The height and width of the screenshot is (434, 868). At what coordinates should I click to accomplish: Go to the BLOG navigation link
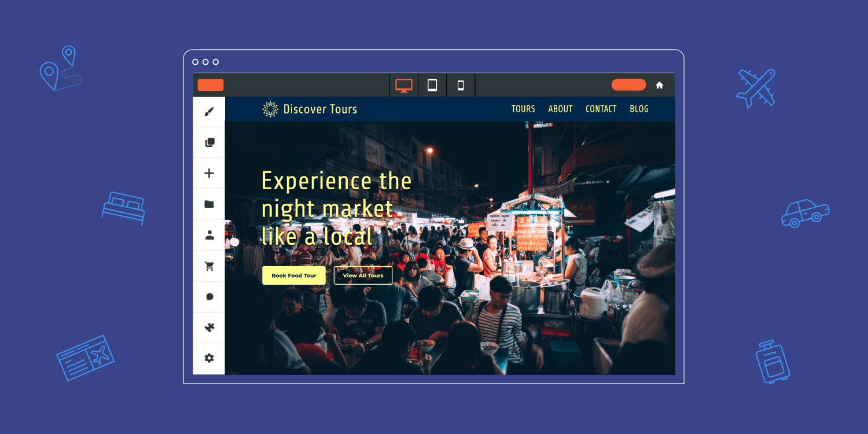click(639, 109)
